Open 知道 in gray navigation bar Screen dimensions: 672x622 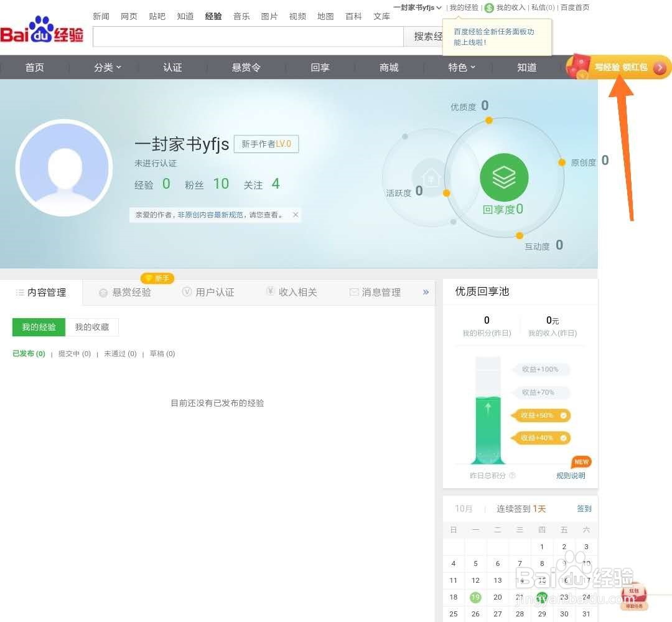(527, 67)
